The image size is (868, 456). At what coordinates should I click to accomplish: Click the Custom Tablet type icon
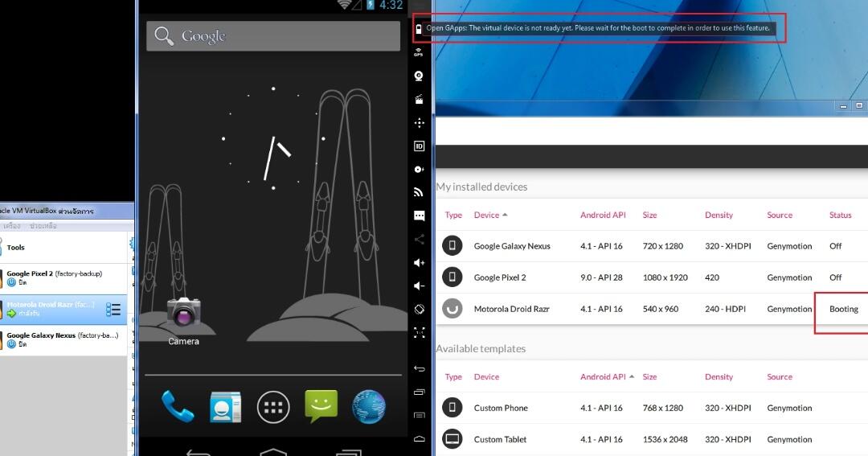coord(452,439)
